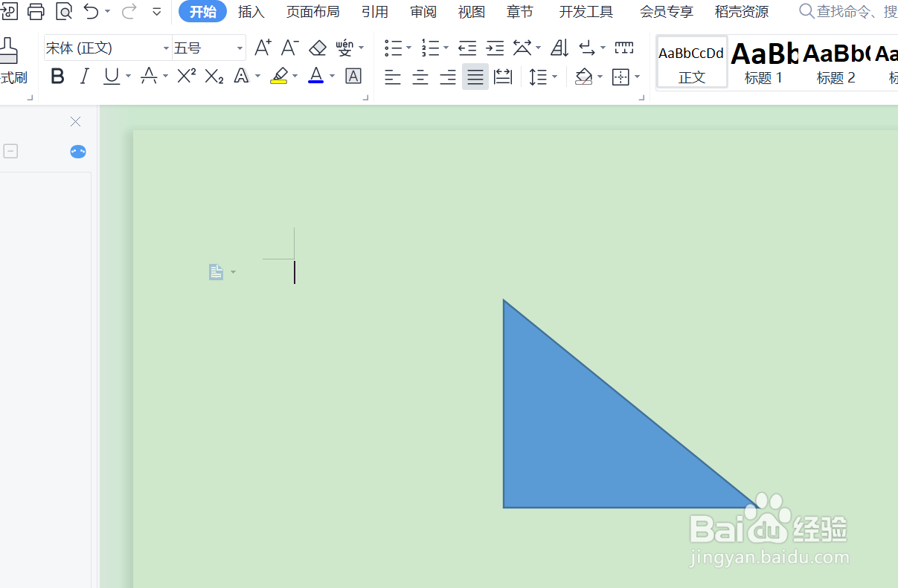Justify text alignment
This screenshot has width=898, height=588.
point(475,77)
